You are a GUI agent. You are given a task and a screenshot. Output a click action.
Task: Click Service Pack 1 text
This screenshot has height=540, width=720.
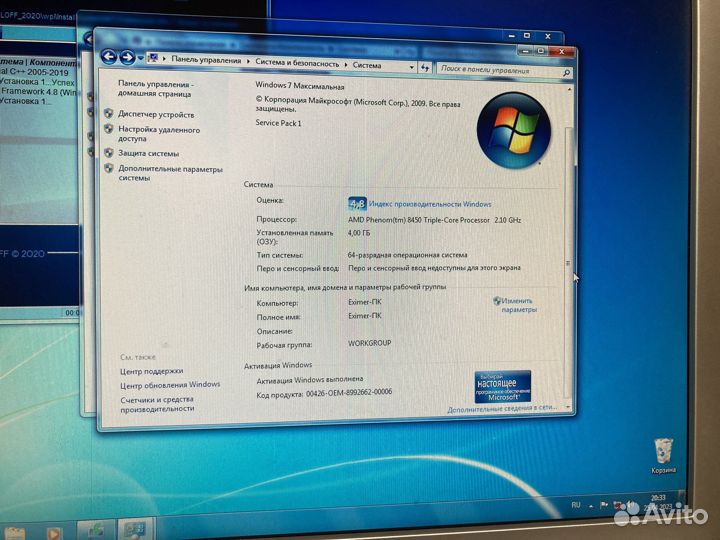pyautogui.click(x=278, y=123)
